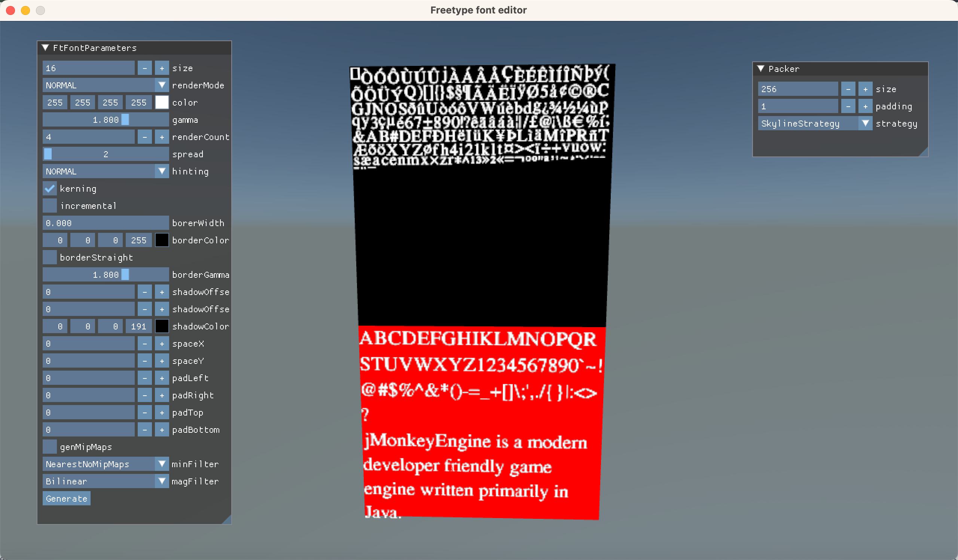958x560 pixels.
Task: Collapse the Packer panel header
Action: tap(761, 69)
